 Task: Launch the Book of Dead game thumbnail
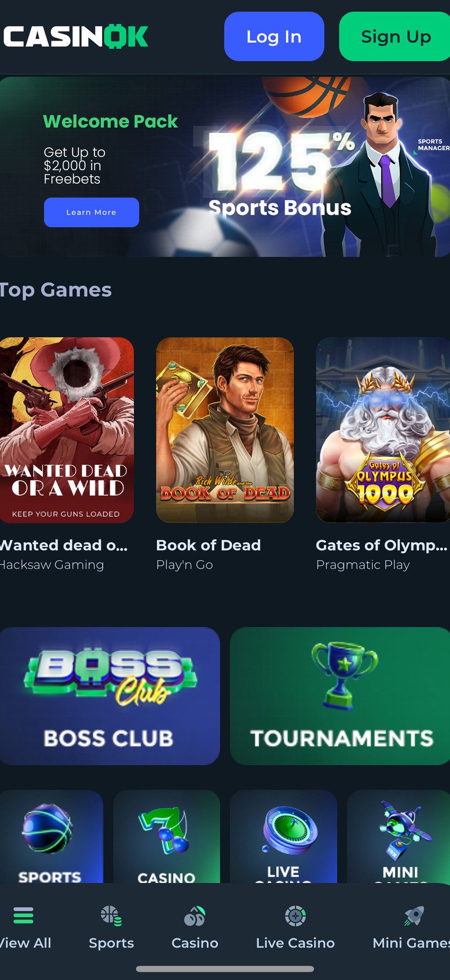click(225, 430)
